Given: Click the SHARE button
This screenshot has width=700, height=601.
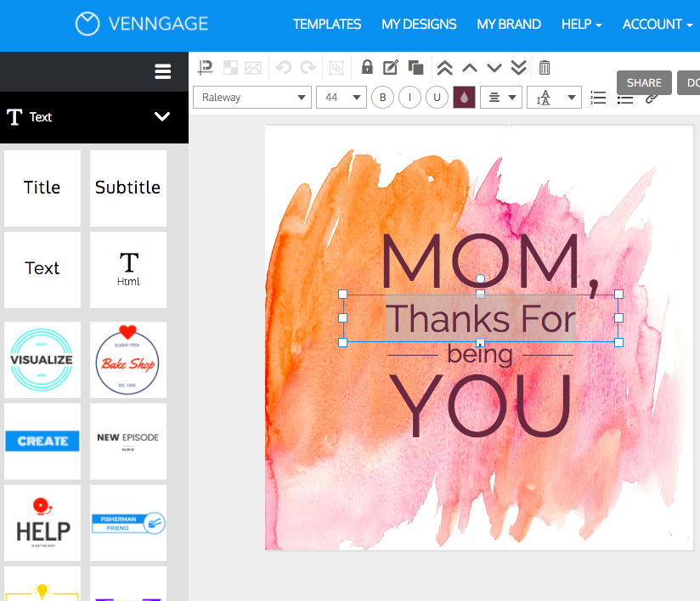Looking at the screenshot, I should tap(644, 82).
